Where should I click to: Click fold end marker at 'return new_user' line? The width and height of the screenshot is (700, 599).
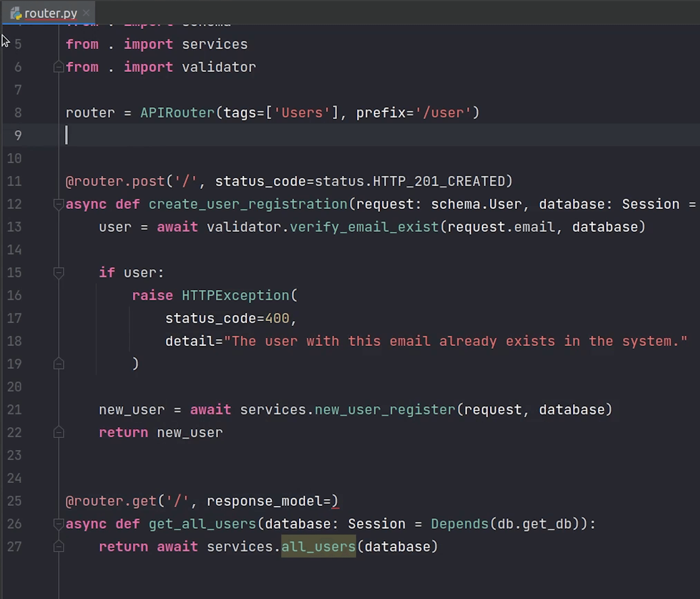[58, 433]
